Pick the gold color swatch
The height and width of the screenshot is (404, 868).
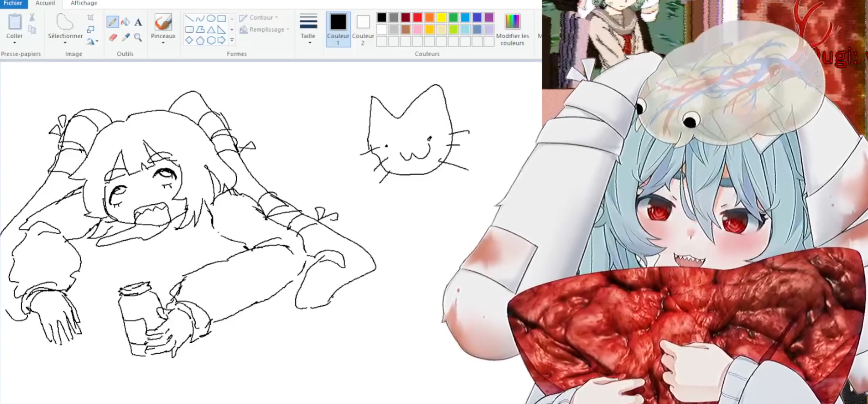coord(429,30)
